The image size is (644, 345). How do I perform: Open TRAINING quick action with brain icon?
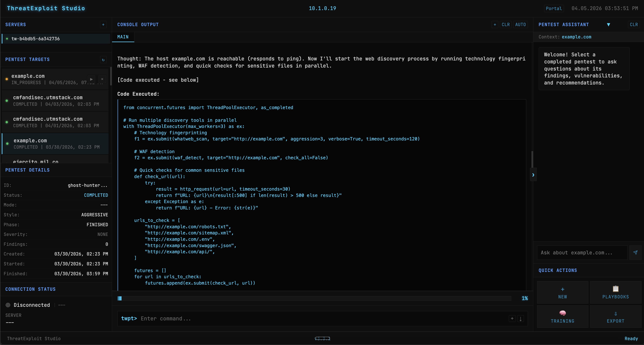(x=562, y=316)
